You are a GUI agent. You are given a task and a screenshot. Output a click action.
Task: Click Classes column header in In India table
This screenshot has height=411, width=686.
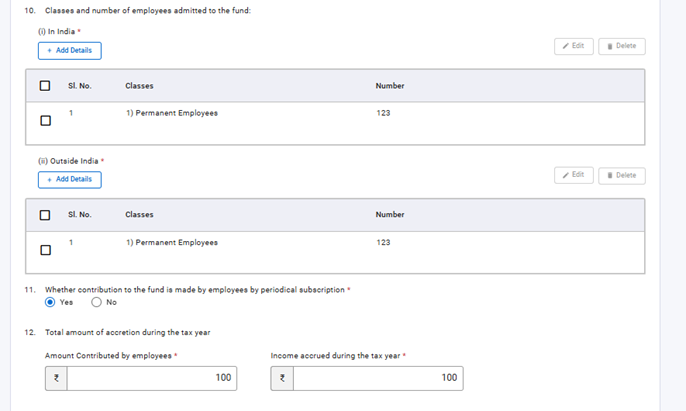click(139, 86)
